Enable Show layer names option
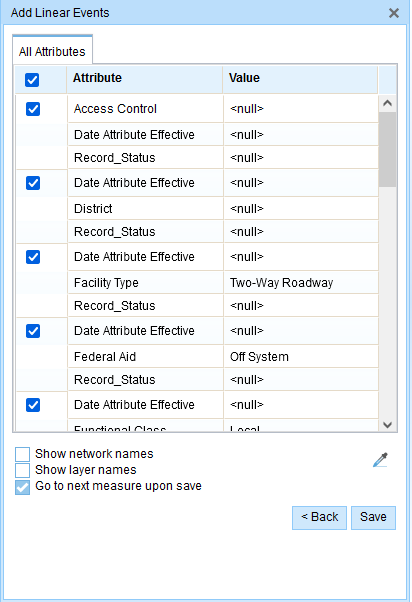The height and width of the screenshot is (602, 412). pos(22,470)
